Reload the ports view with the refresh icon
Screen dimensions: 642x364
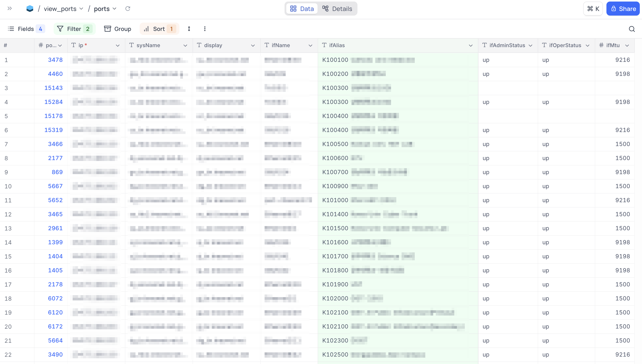point(128,9)
